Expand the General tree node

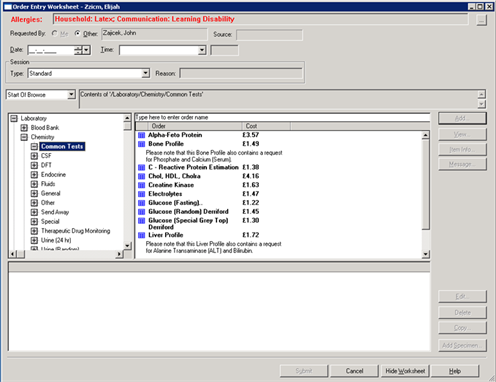click(x=34, y=193)
